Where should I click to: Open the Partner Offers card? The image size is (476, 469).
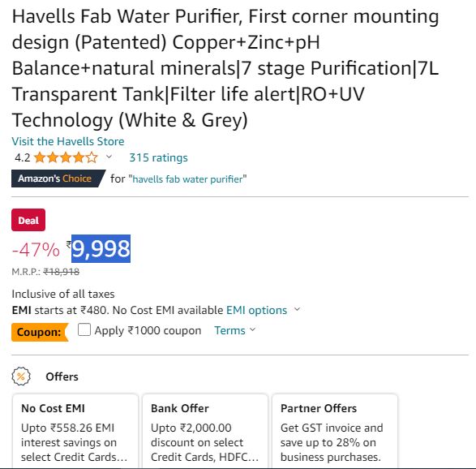335,431
